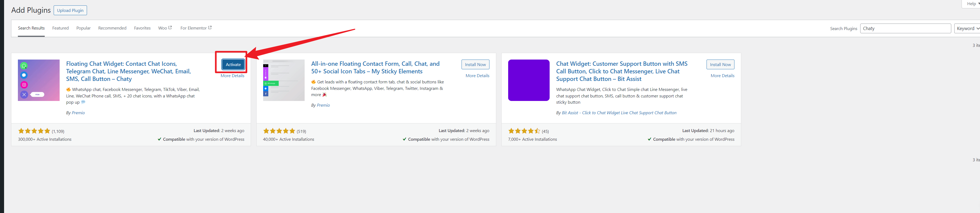Click the Chaty plugin thumbnail icon
Image resolution: width=980 pixels, height=213 pixels.
pyautogui.click(x=38, y=80)
